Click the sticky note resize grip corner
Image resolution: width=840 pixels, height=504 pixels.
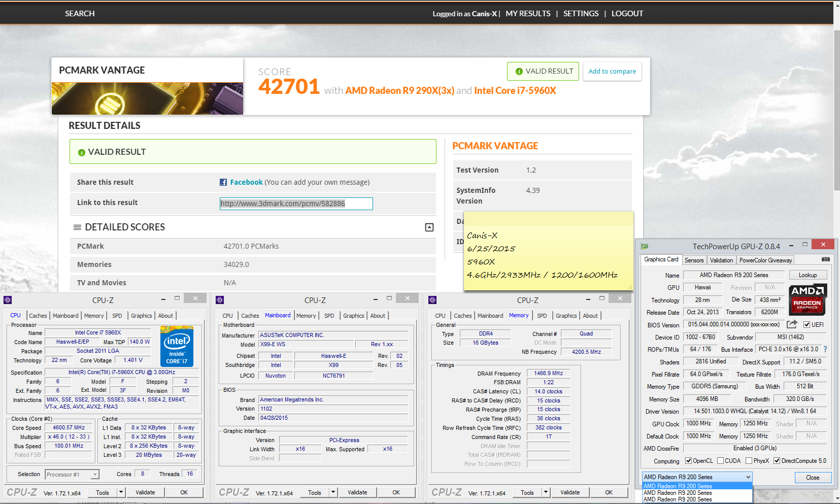pyautogui.click(x=631, y=288)
